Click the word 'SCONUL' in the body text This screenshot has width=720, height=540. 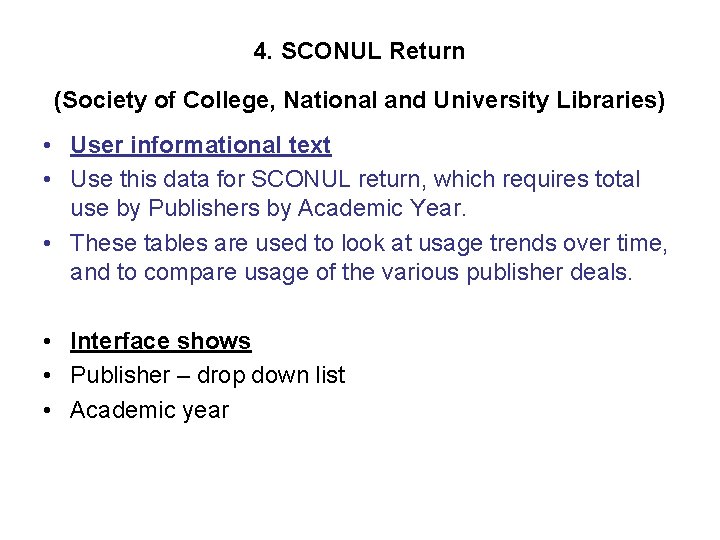[x=301, y=179]
